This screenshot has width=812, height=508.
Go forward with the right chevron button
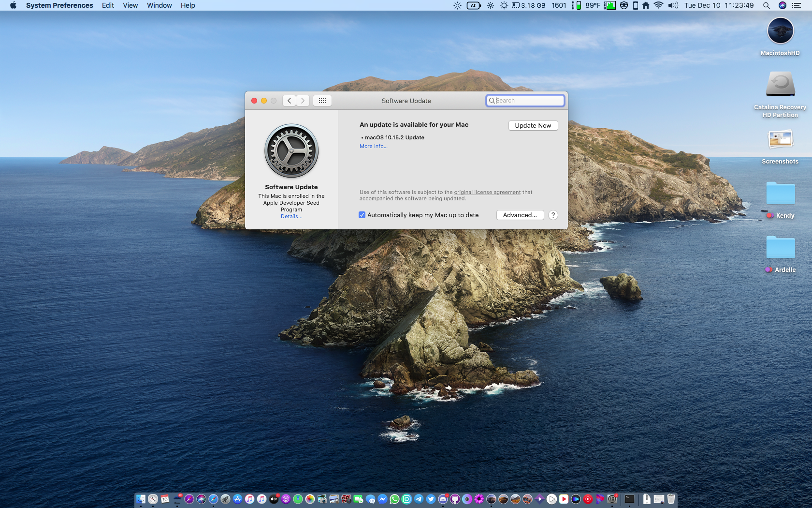point(303,101)
